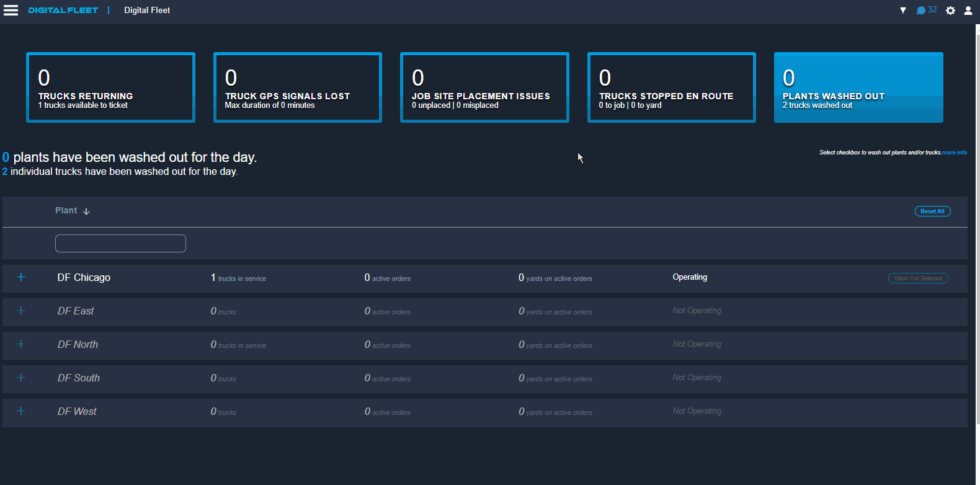Expand the DF West plant row

pyautogui.click(x=21, y=411)
